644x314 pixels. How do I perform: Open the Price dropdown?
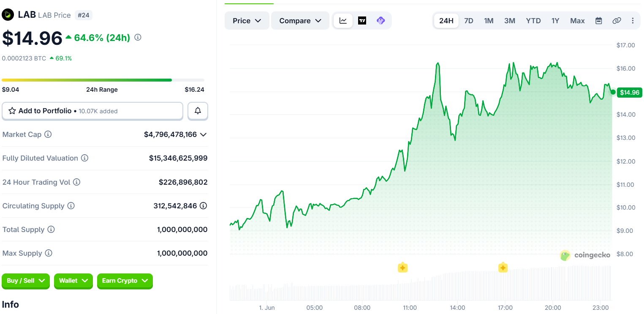(x=247, y=21)
